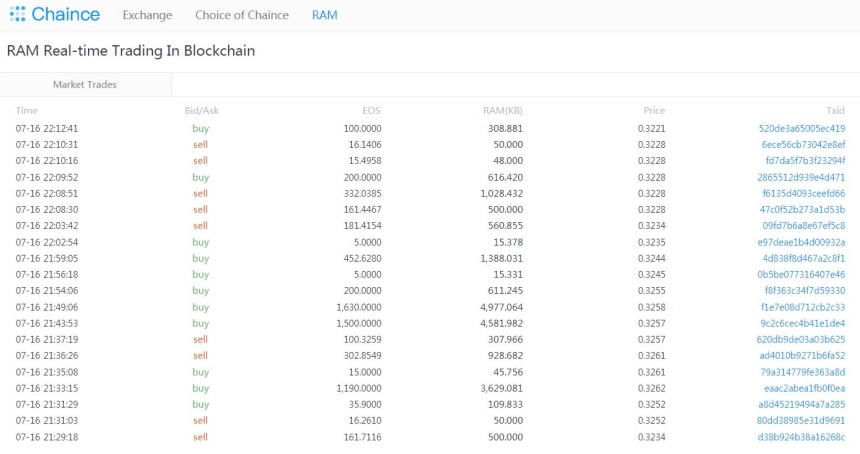Image resolution: width=860 pixels, height=454 pixels.
Task: Open the Exchange menu
Action: pyautogui.click(x=147, y=15)
